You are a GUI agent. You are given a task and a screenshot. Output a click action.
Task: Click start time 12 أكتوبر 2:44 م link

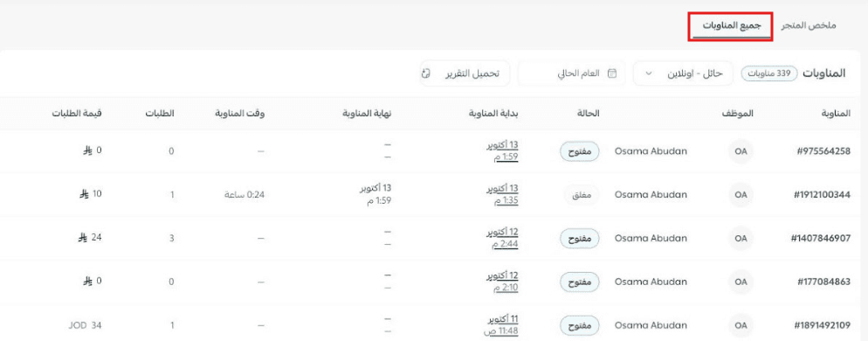tap(503, 239)
